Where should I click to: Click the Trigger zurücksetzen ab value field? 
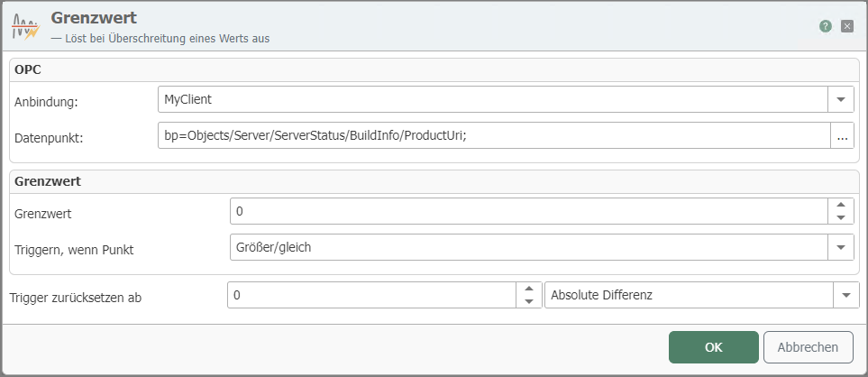pyautogui.click(x=371, y=295)
